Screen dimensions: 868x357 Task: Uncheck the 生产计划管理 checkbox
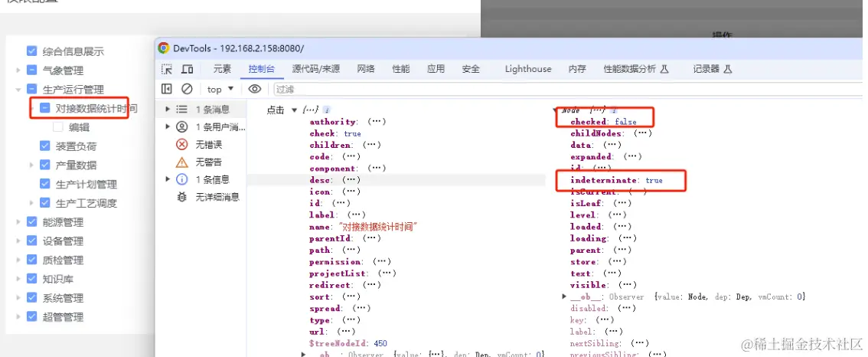point(45,184)
